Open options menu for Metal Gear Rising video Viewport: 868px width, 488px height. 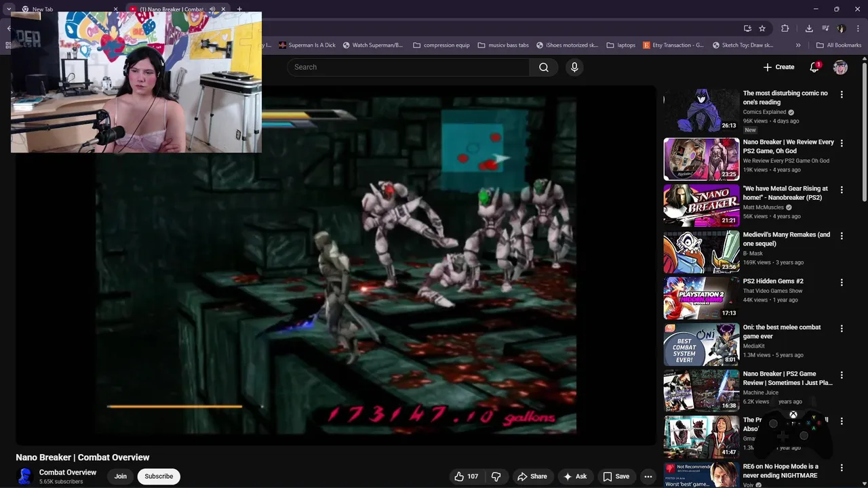tap(842, 190)
